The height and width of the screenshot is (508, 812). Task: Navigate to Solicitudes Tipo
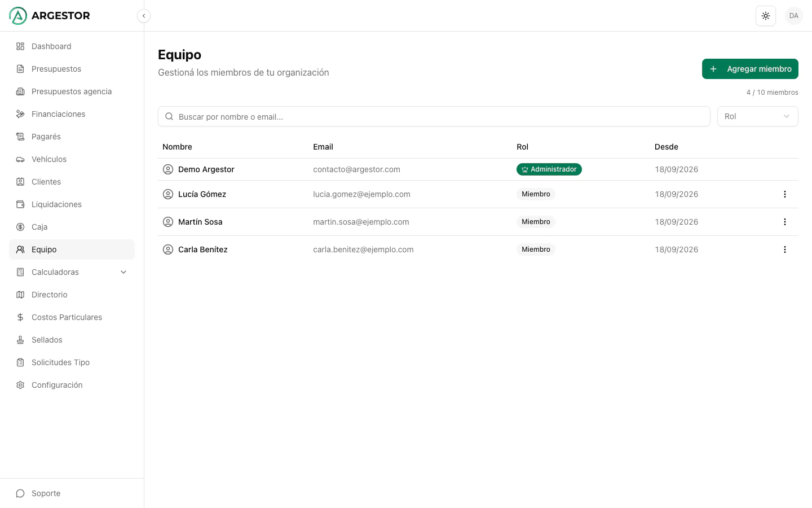click(72, 362)
